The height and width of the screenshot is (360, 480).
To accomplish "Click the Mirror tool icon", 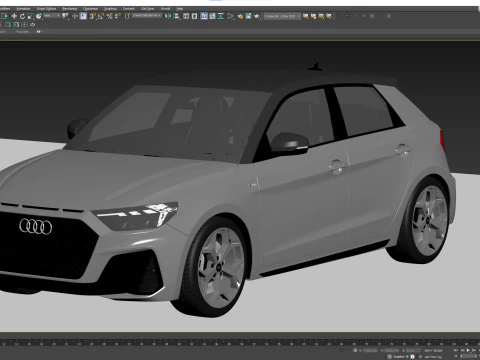I will coord(168,16).
